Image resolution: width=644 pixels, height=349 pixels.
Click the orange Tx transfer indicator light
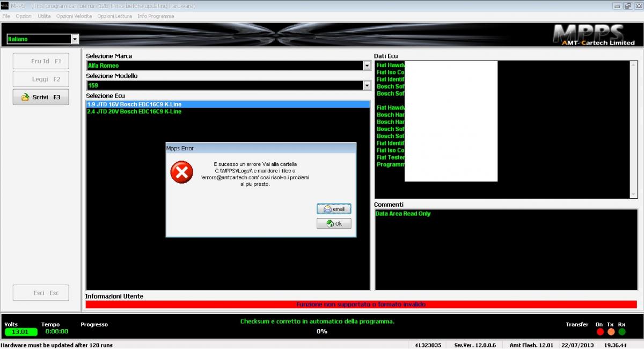(x=611, y=332)
